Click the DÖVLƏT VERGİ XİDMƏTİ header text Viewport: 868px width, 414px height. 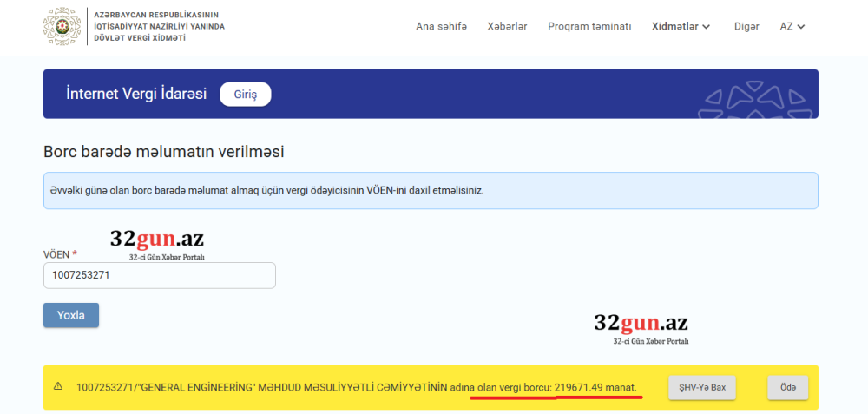tap(140, 38)
